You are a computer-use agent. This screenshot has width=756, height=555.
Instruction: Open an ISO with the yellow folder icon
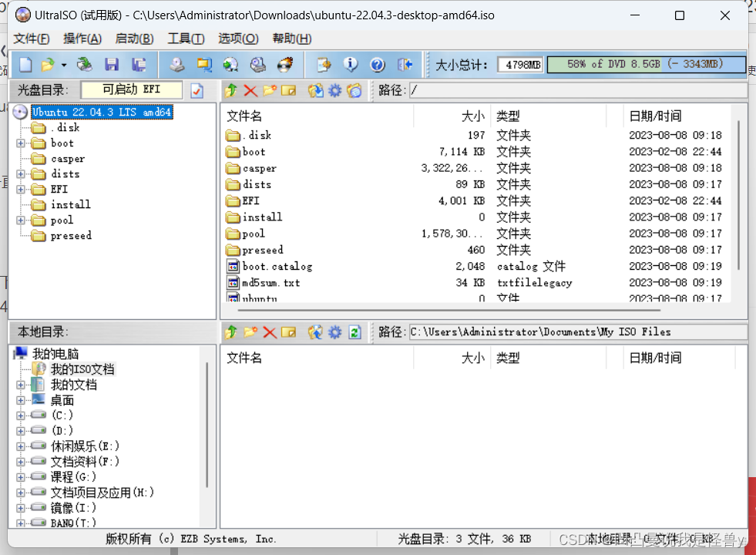pos(47,65)
